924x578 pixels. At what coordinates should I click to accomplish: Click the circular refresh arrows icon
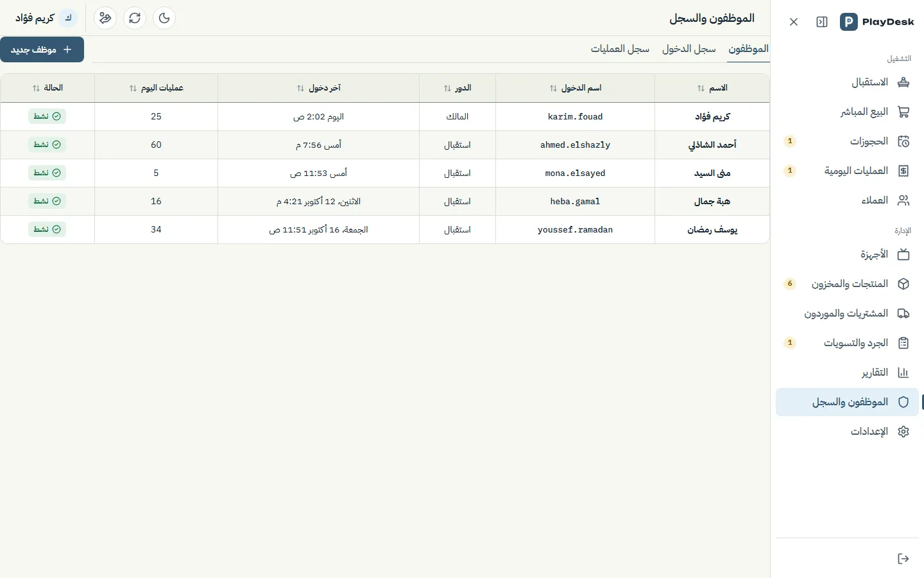[x=135, y=18]
